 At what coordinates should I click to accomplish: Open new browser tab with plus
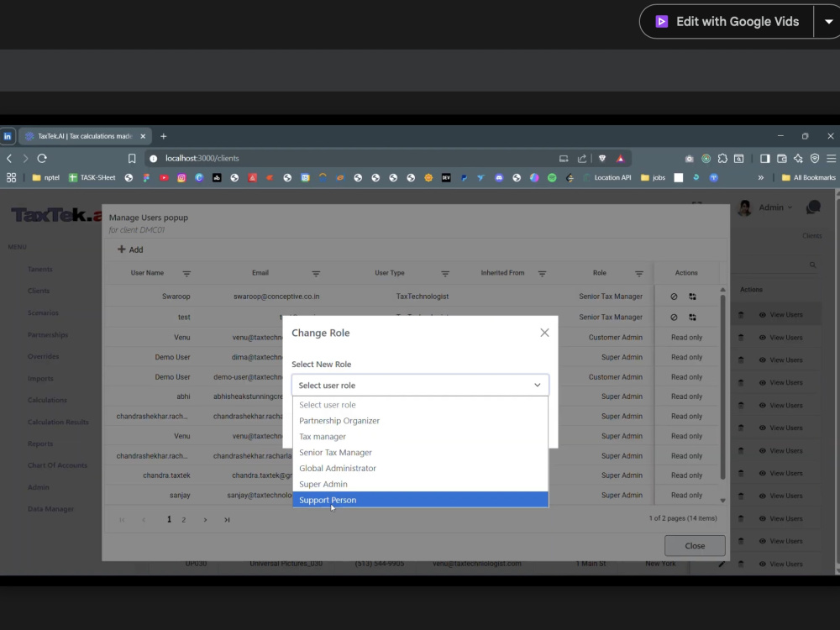(x=164, y=136)
